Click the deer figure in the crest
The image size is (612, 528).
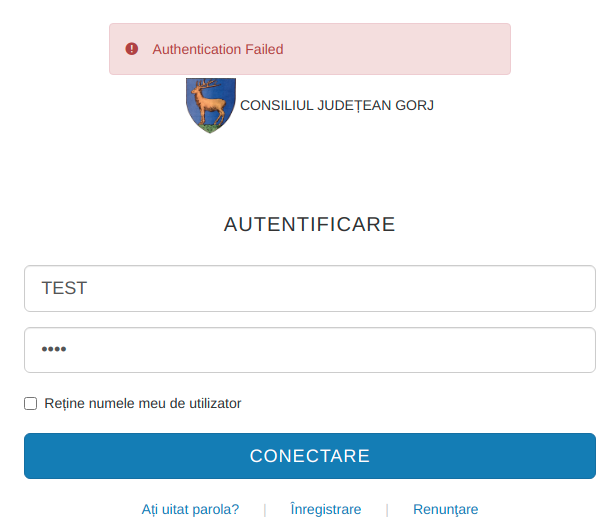point(209,101)
